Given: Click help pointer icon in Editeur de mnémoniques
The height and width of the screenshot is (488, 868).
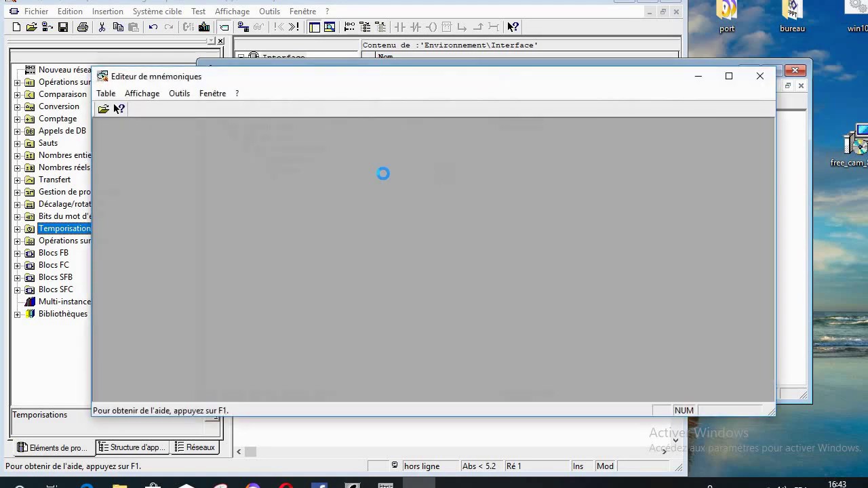Looking at the screenshot, I should (x=119, y=109).
